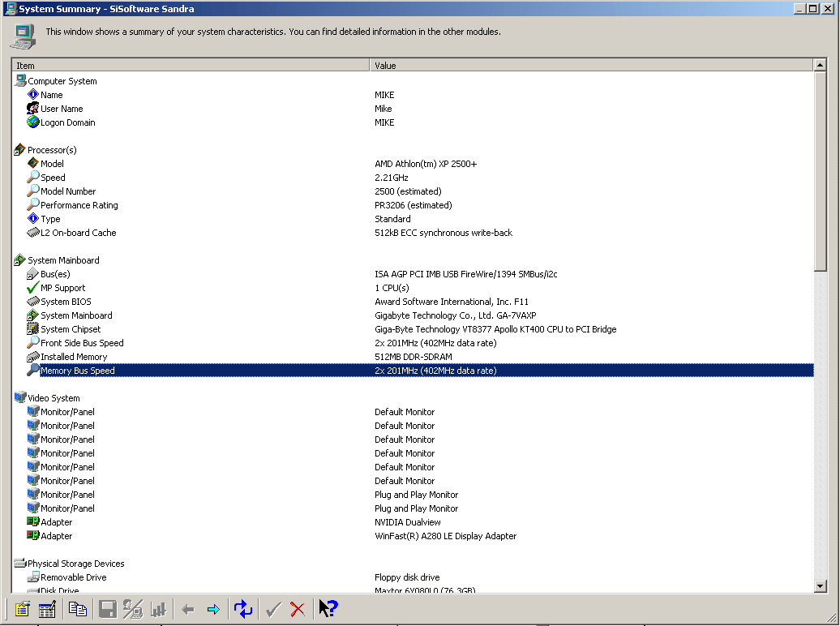Image resolution: width=840 pixels, height=626 pixels.
Task: Click the System Mainboard category icon
Action: [x=19, y=260]
